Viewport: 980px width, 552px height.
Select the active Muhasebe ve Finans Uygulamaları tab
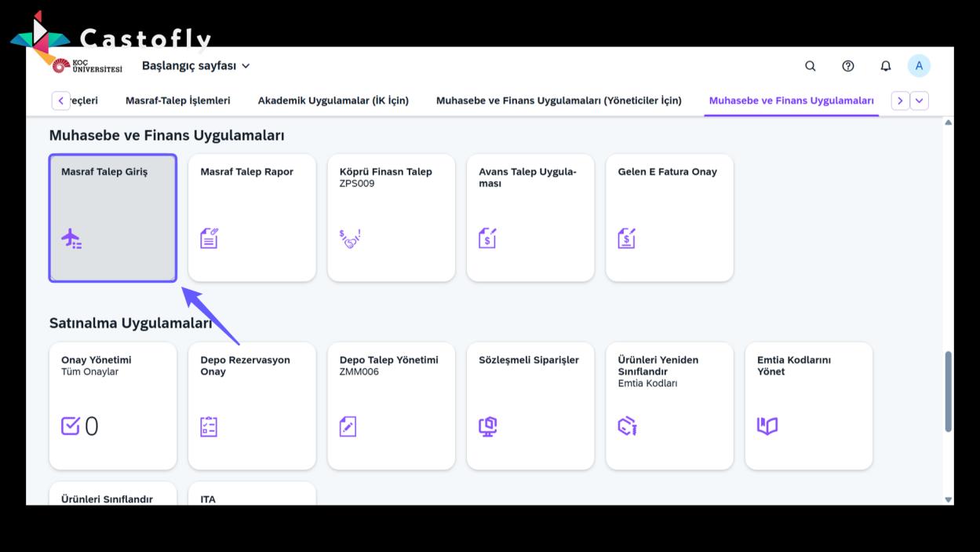pos(791,101)
